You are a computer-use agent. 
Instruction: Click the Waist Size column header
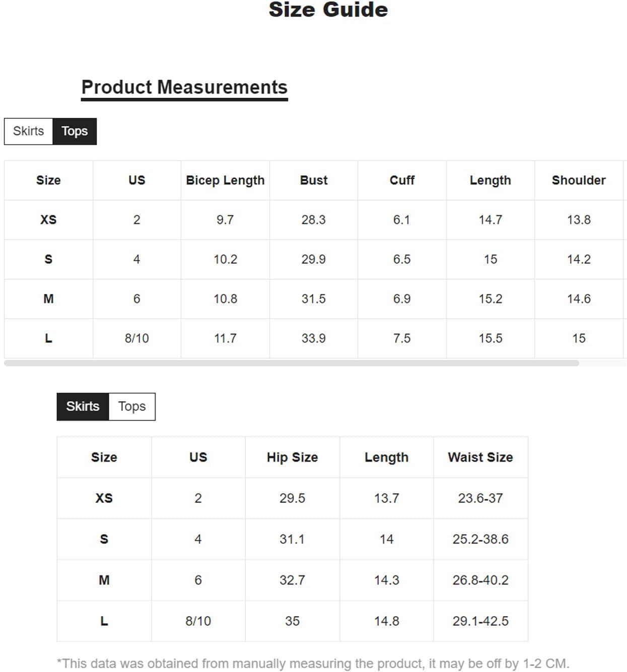[x=480, y=457]
